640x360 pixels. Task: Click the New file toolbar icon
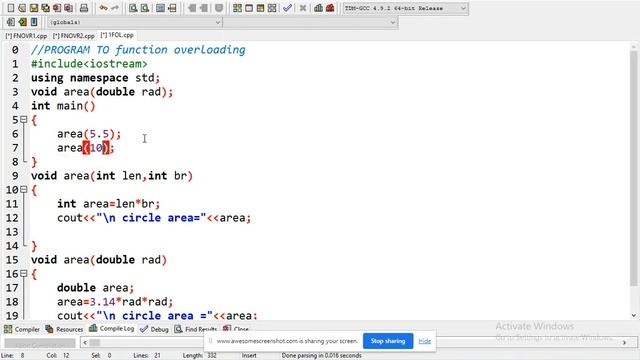pos(11,8)
